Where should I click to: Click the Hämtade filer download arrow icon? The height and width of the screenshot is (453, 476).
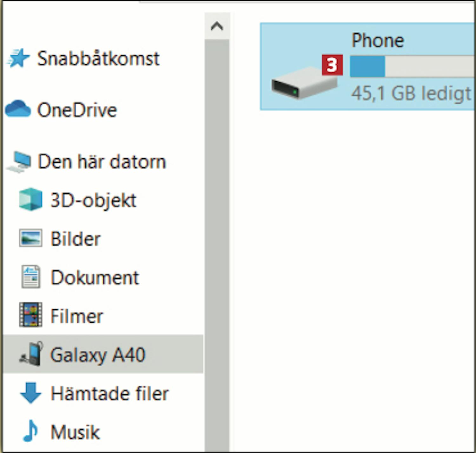click(30, 393)
